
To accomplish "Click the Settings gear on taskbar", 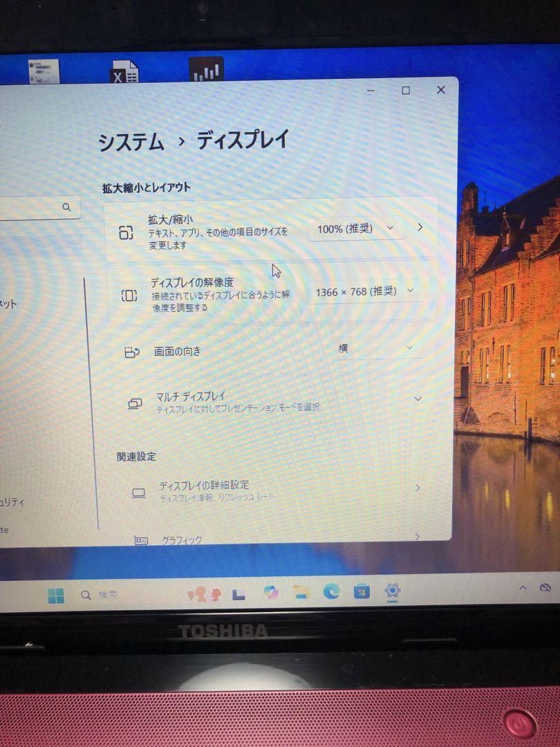I will click(393, 591).
